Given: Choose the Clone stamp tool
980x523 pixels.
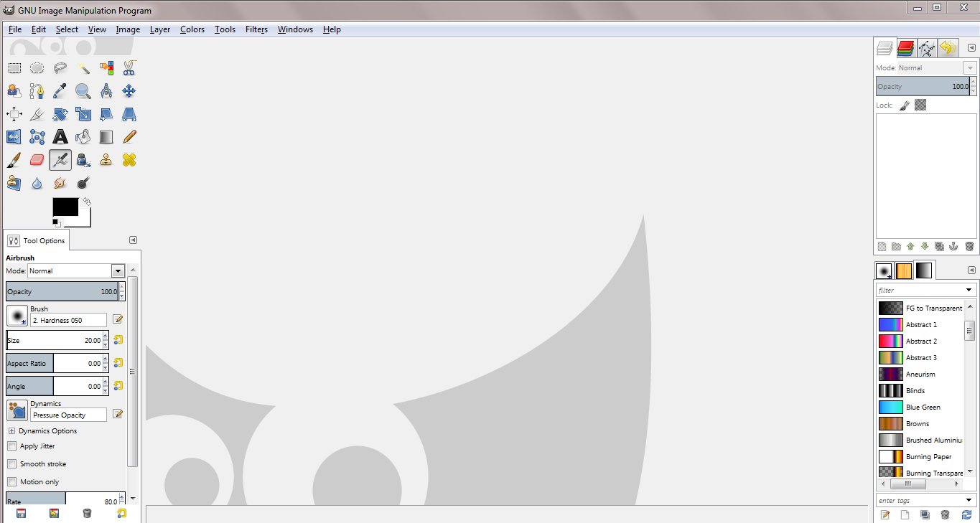Looking at the screenshot, I should 106,160.
